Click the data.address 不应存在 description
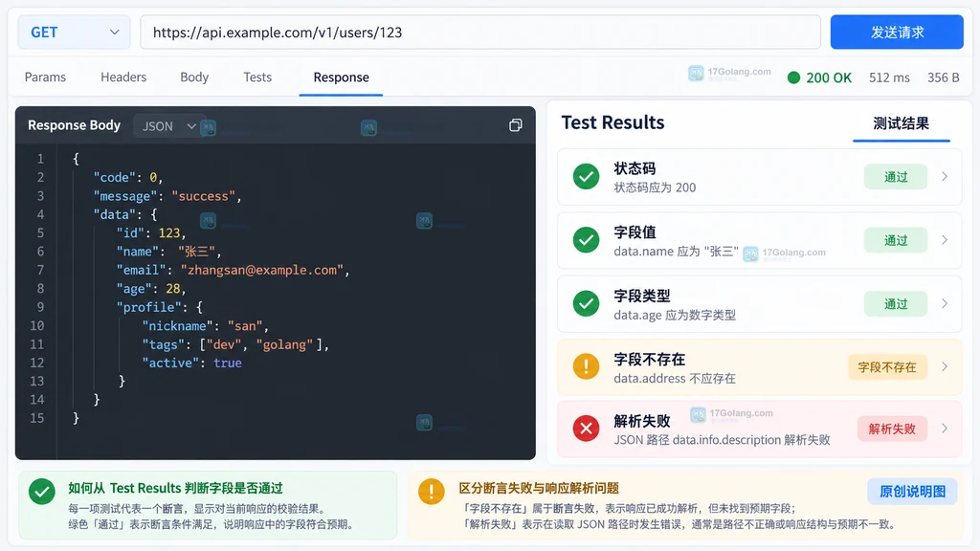Viewport: 980px width, 551px height. point(675,379)
